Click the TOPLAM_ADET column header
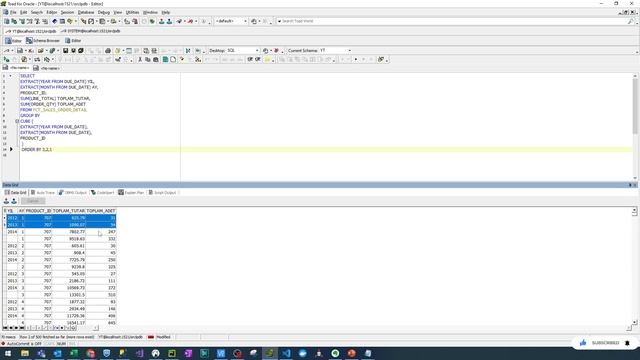640x360 pixels. click(x=101, y=211)
